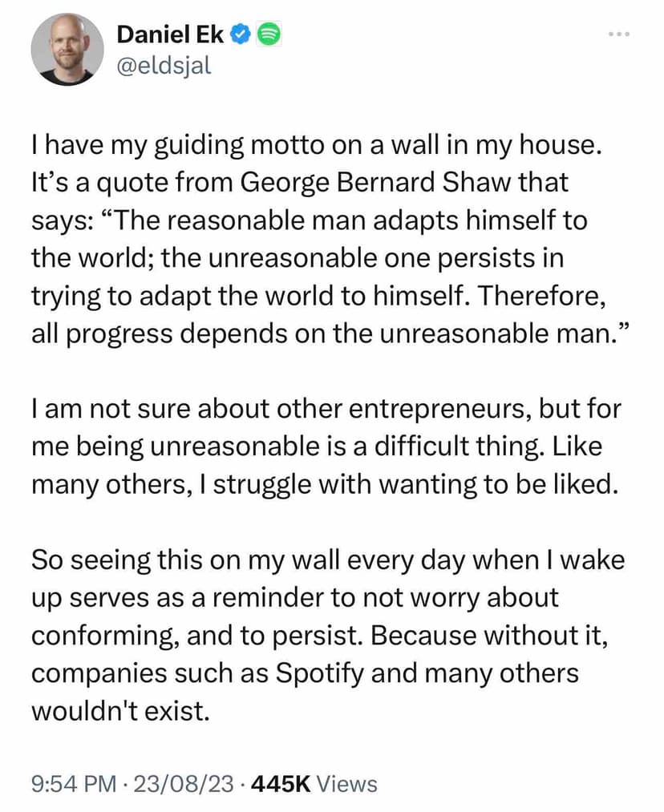Click the 23/08/23 date
Image resolution: width=664 pixels, height=812 pixels.
click(182, 783)
